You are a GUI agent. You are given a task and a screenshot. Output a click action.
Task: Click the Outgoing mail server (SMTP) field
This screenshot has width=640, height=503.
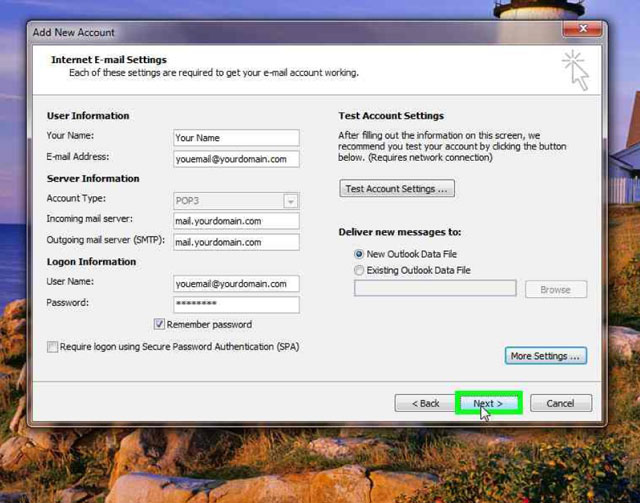pyautogui.click(x=236, y=242)
